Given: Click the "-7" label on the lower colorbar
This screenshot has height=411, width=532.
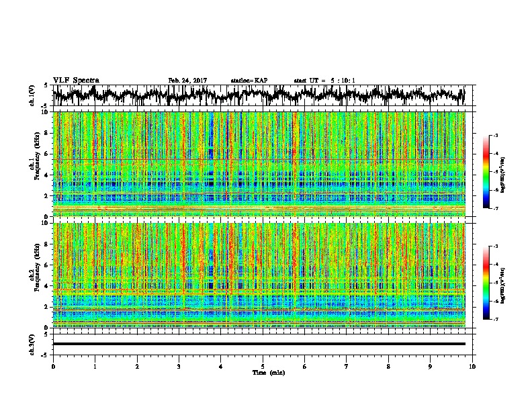Looking at the screenshot, I should pos(496,319).
